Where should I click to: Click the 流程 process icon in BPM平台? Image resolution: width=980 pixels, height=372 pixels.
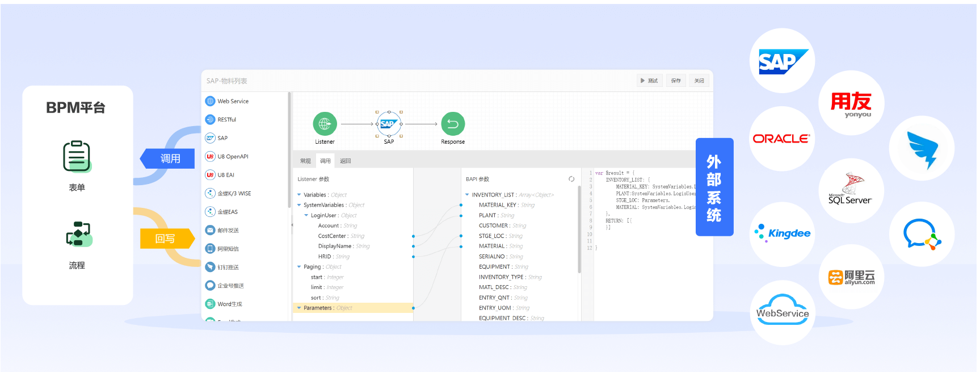click(x=78, y=234)
